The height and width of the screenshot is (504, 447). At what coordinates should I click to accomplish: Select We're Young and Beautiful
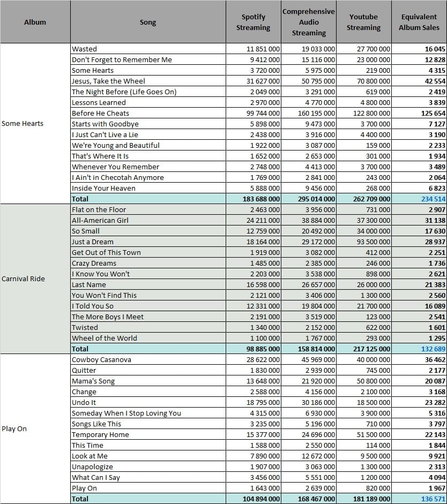tap(148, 145)
